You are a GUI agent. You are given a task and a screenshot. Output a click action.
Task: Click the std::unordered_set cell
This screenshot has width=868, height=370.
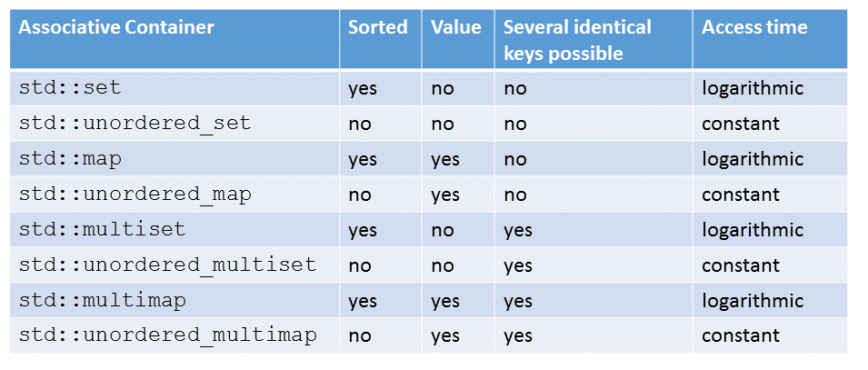(x=135, y=124)
